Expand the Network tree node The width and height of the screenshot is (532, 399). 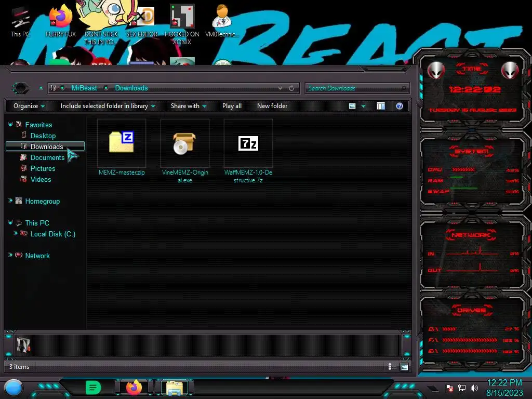click(10, 255)
